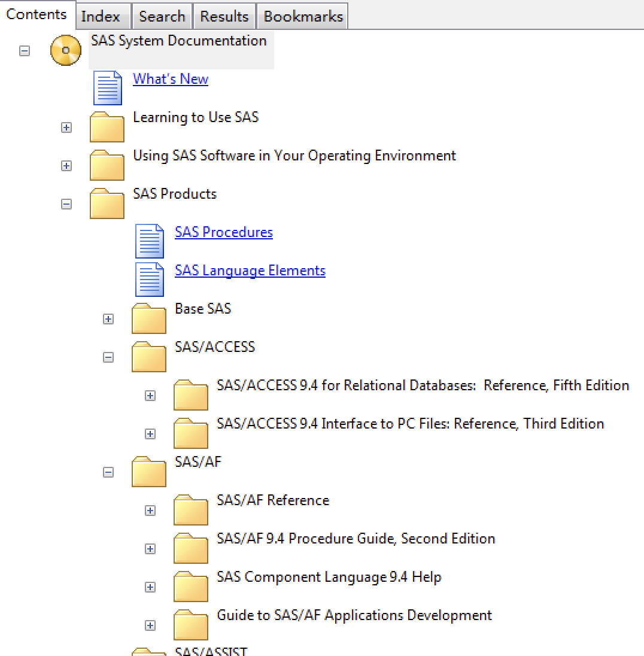Expand SAS/ACCESS 9.4 for Relational Databases node
The height and width of the screenshot is (656, 644).
click(150, 396)
